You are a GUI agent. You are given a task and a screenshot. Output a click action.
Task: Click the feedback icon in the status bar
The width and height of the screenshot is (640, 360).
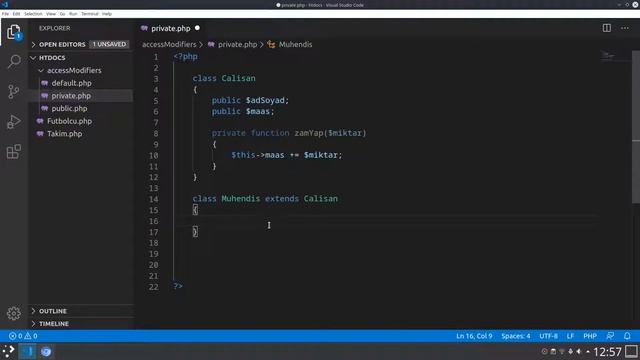(610, 336)
